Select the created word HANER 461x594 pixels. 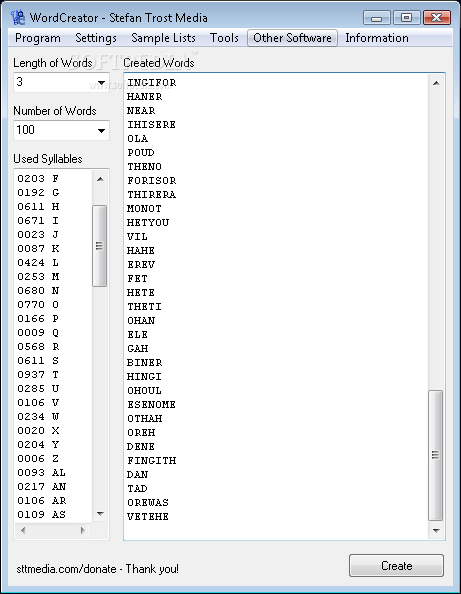click(144, 97)
